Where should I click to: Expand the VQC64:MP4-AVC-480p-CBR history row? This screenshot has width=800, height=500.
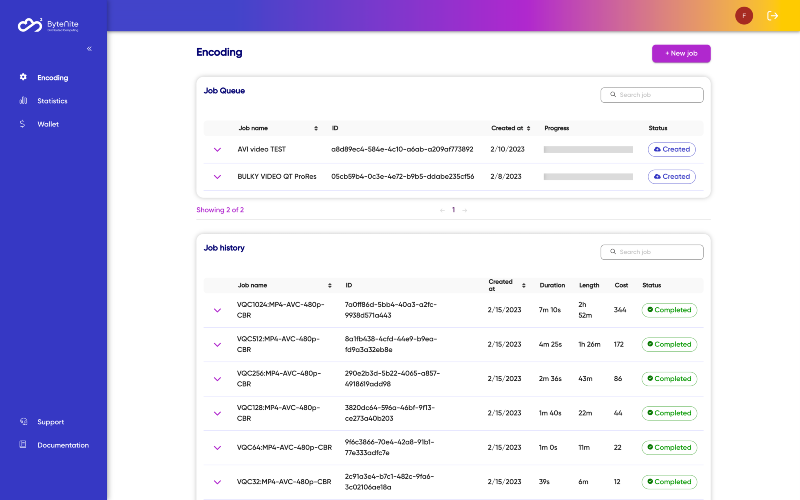pos(217,447)
